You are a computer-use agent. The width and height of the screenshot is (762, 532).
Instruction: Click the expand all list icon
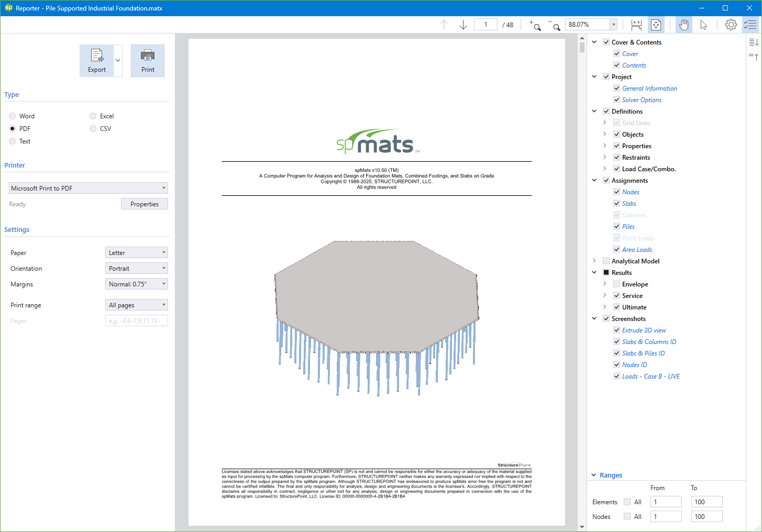point(753,42)
